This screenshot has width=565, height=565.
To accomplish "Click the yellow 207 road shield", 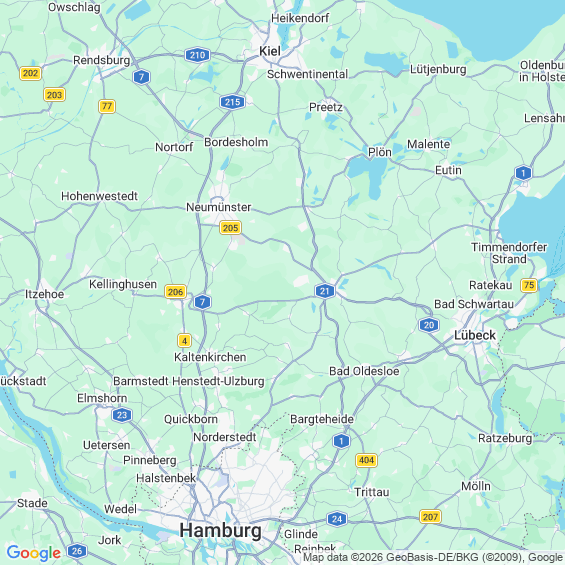I will [430, 517].
